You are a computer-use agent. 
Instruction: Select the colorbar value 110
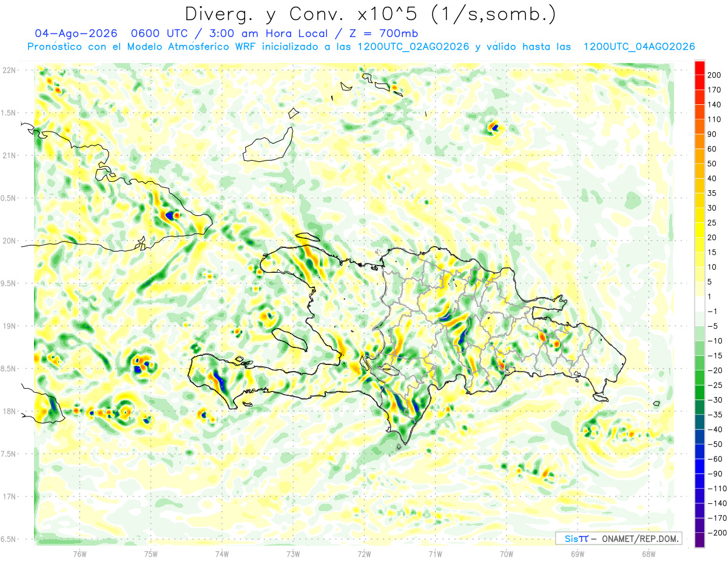tap(715, 119)
